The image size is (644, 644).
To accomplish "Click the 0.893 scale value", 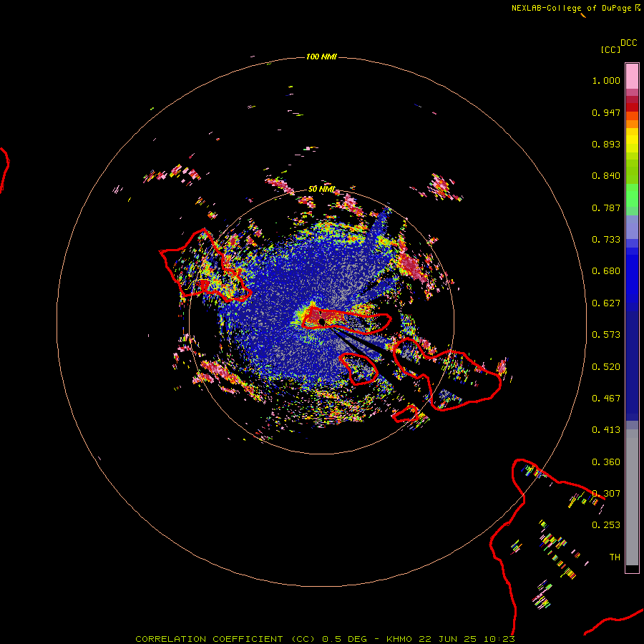I will pyautogui.click(x=606, y=144).
